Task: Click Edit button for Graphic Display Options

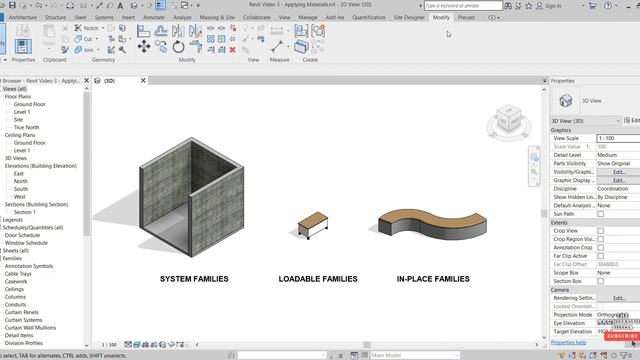Action: pos(618,180)
